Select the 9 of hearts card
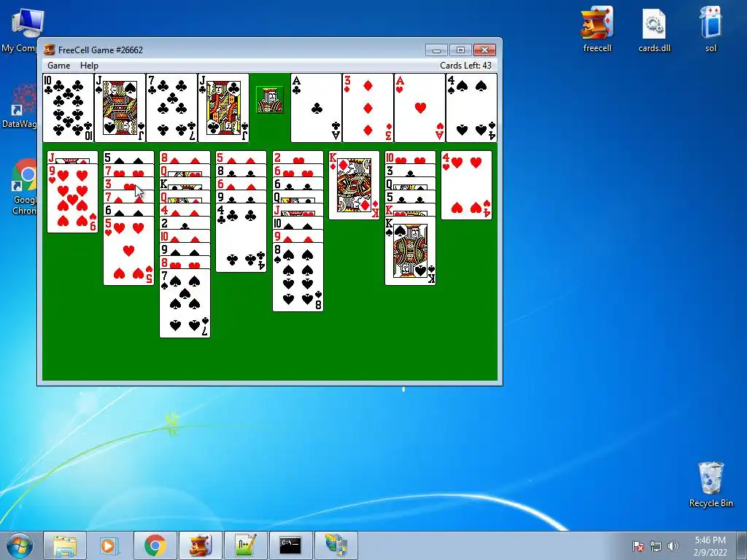747x560 pixels. [x=72, y=198]
